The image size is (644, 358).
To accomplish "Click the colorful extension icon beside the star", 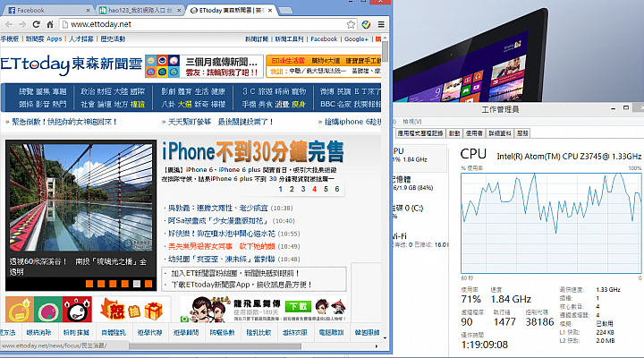I will pyautogui.click(x=366, y=25).
